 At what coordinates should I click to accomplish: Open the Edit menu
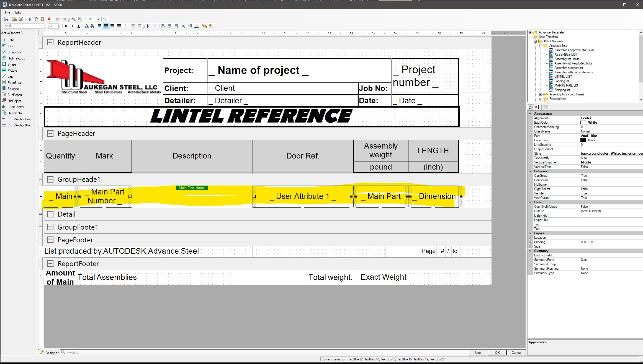[x=18, y=12]
